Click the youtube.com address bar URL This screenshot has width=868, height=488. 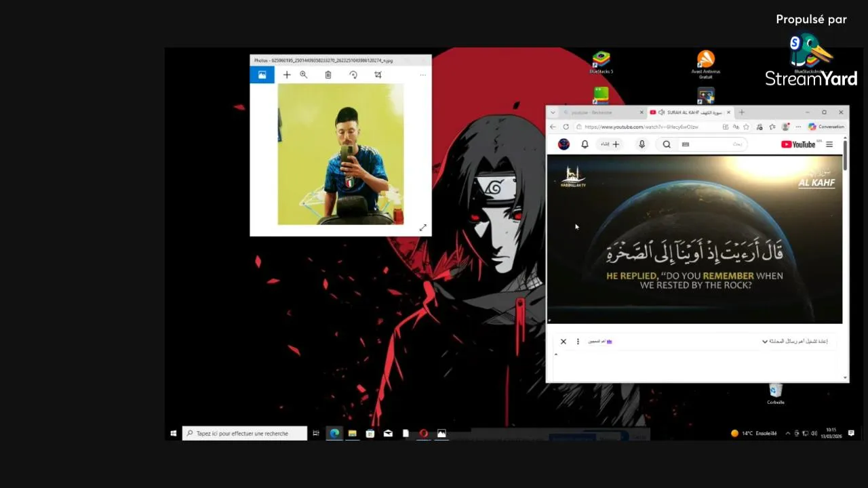pos(641,127)
